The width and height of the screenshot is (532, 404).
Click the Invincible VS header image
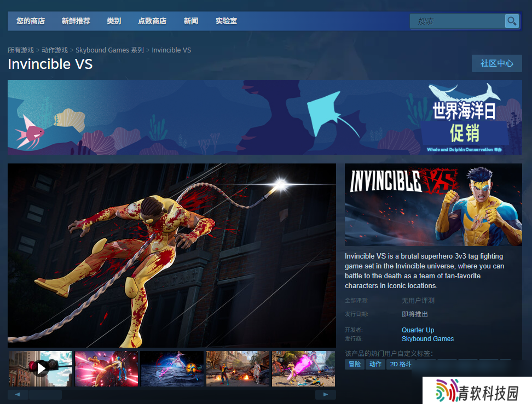(x=433, y=204)
